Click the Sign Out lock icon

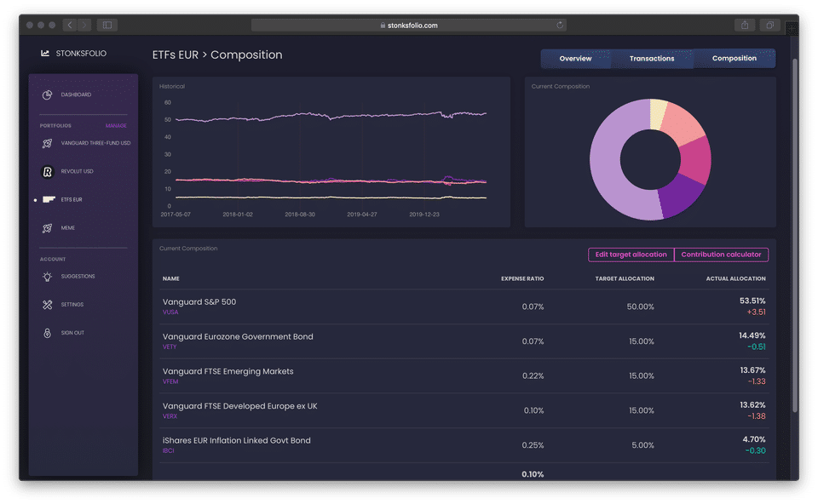pyautogui.click(x=48, y=333)
